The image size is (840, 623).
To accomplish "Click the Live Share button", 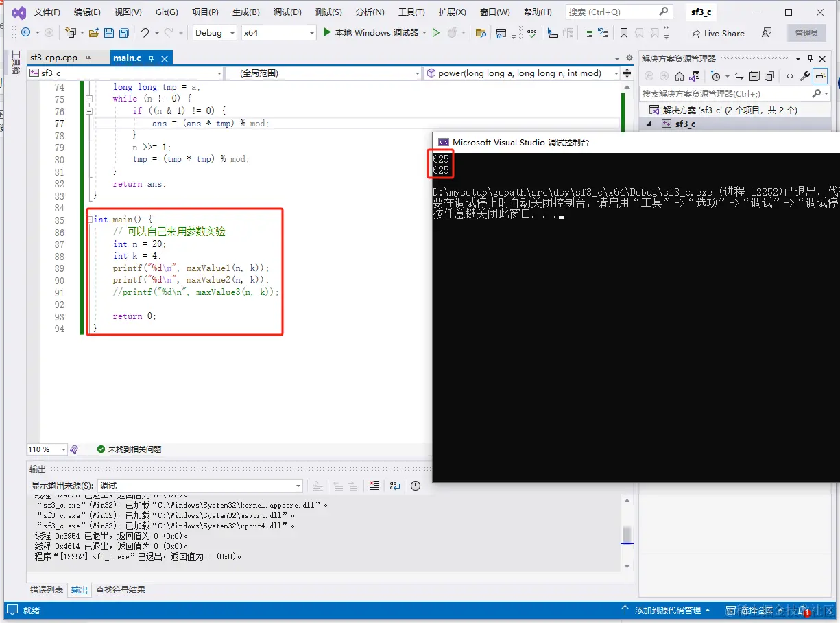I will click(x=717, y=33).
